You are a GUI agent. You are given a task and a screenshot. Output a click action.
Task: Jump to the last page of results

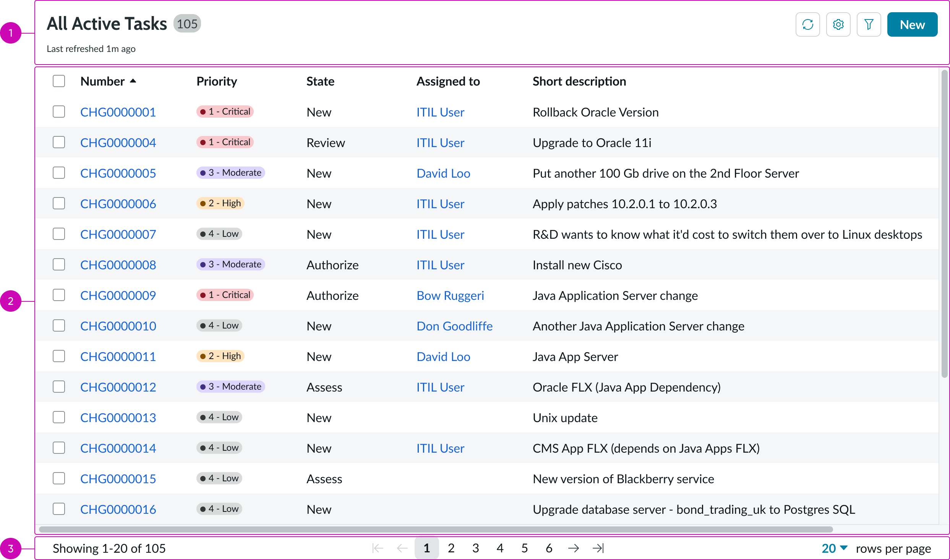(598, 548)
